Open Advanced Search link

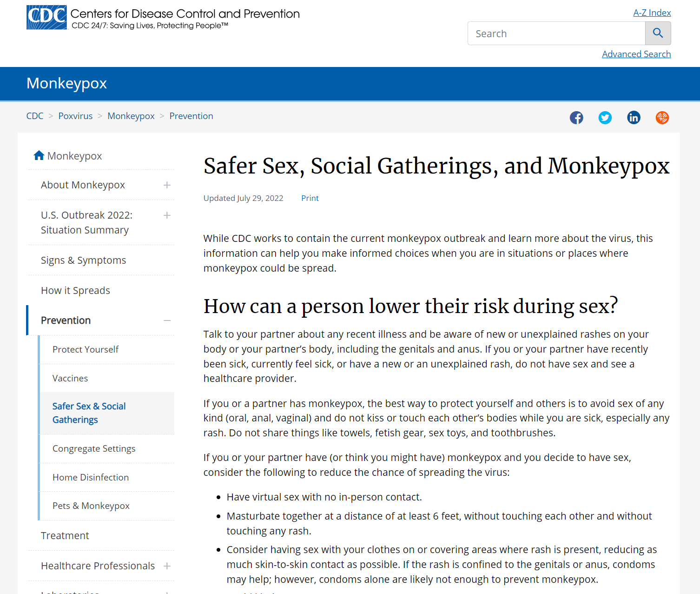coord(636,54)
